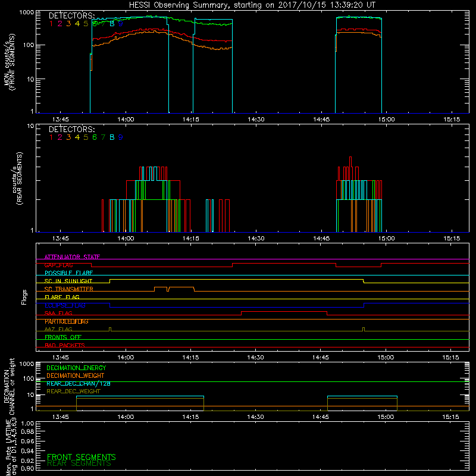Click 14:15 tick label under Flags plot

(x=190, y=358)
